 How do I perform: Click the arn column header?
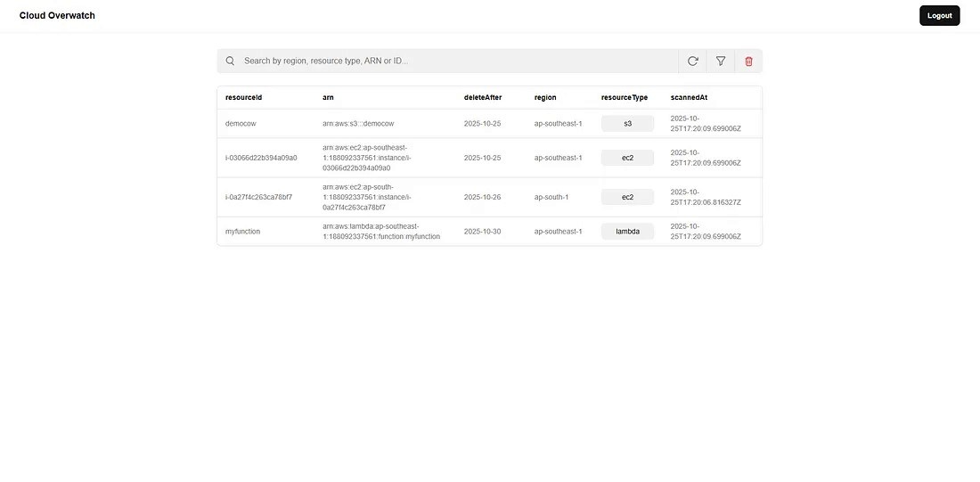[328, 97]
